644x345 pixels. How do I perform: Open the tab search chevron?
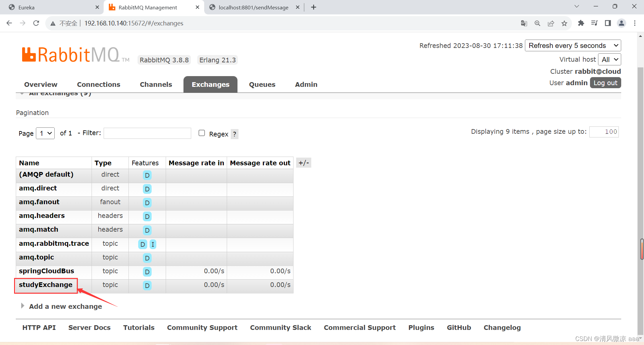pos(577,6)
